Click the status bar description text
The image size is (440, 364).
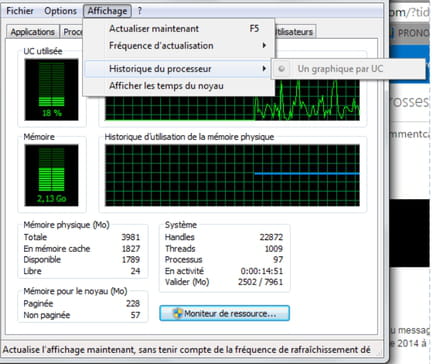pos(187,350)
